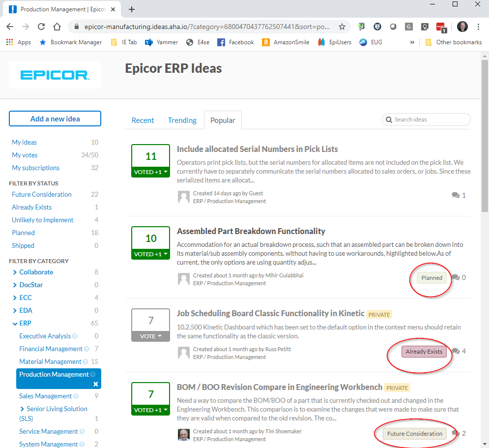489x448 pixels.
Task: Open the Other bookmarks folder
Action: [454, 42]
